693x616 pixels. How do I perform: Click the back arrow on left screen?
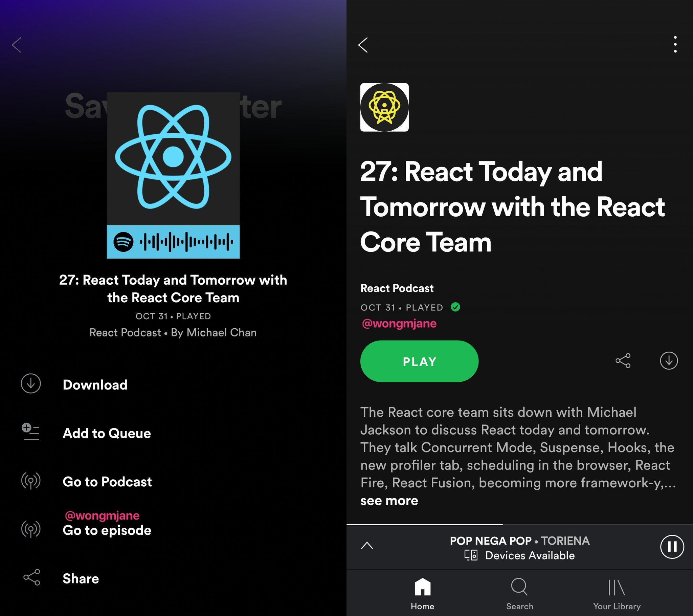click(17, 45)
